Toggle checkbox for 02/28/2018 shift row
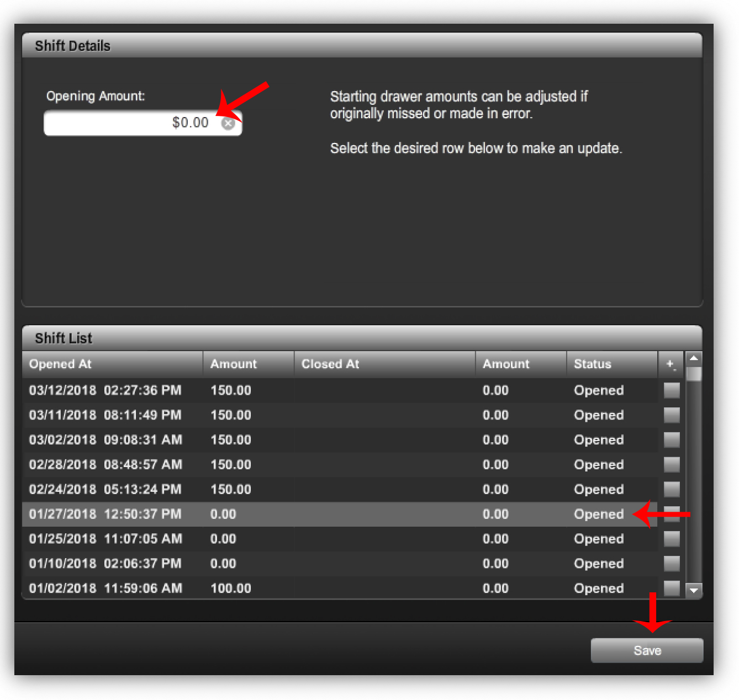 coord(671,465)
